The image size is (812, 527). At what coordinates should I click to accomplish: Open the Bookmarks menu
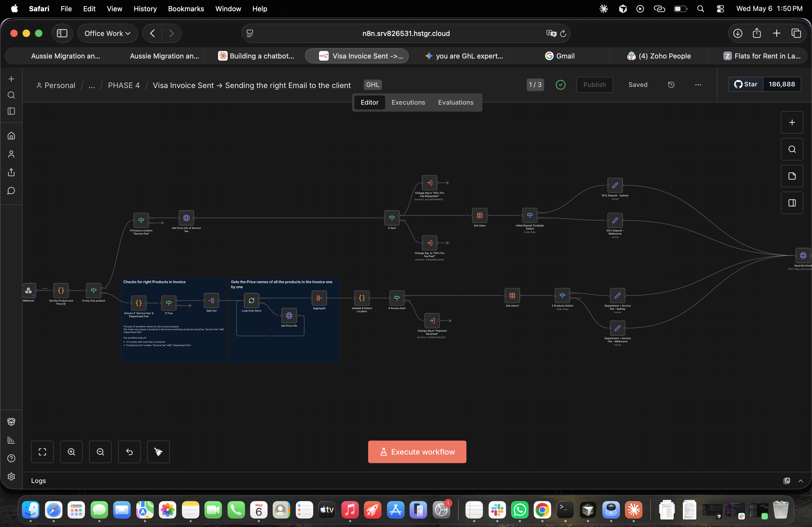click(x=186, y=9)
